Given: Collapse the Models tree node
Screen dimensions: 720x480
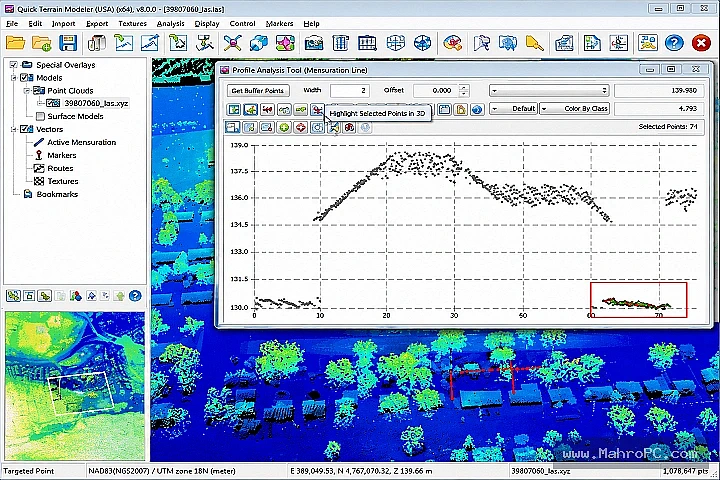Looking at the screenshot, I should click(14, 78).
